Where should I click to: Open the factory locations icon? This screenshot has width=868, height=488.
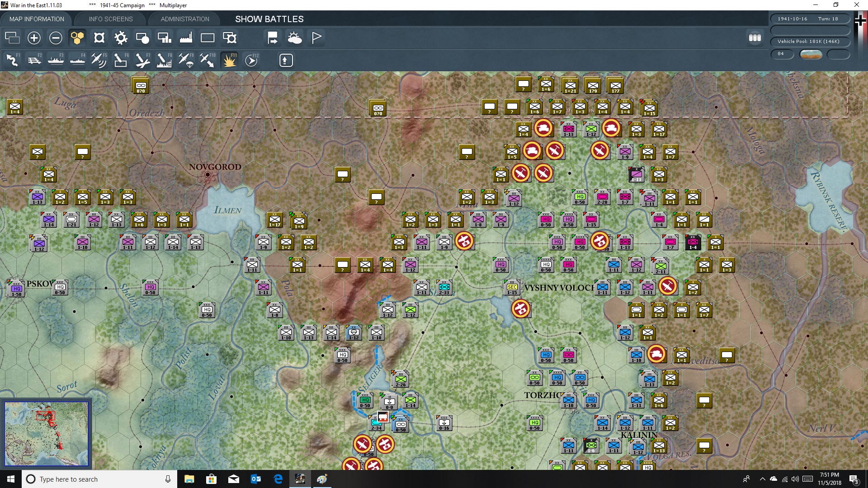(186, 38)
